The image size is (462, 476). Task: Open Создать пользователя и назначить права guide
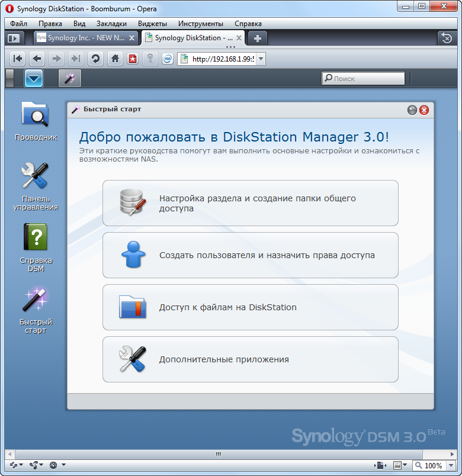[251, 255]
